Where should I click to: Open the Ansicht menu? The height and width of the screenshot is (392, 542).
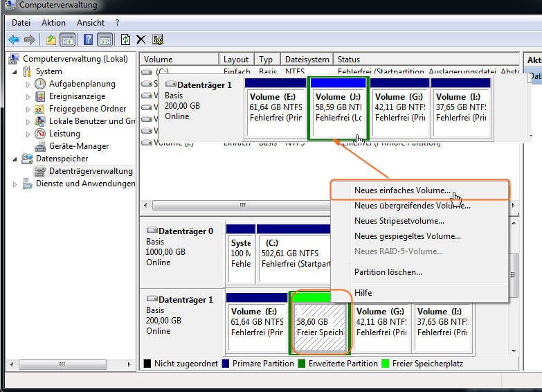[x=91, y=23]
